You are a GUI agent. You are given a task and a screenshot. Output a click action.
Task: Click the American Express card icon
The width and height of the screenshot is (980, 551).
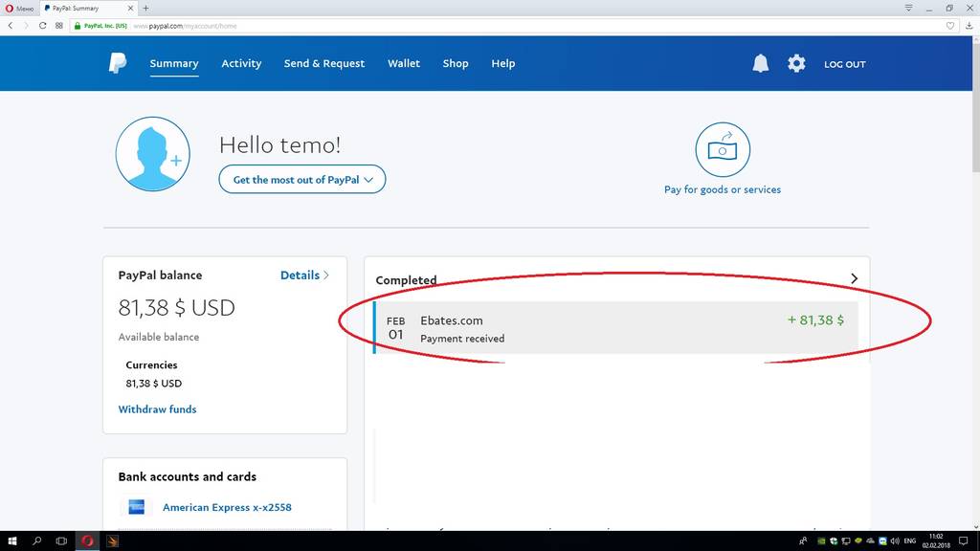coord(136,507)
